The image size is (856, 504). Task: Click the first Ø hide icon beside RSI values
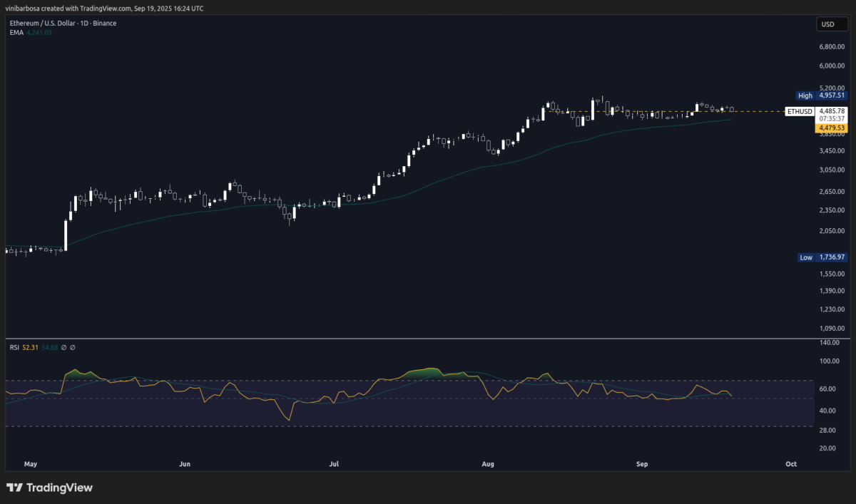tap(63, 347)
